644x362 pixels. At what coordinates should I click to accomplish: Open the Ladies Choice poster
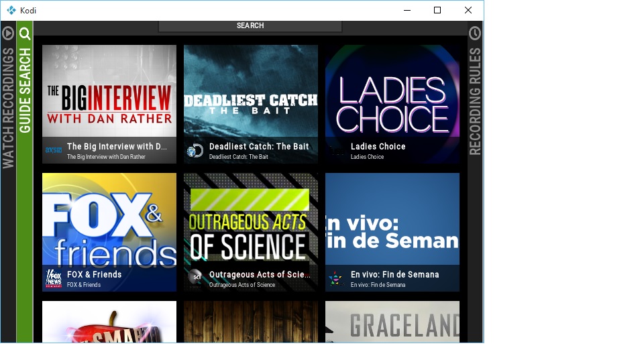[392, 105]
